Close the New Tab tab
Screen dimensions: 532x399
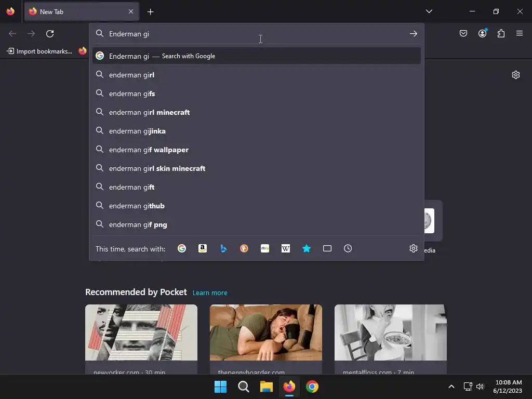pos(131,11)
